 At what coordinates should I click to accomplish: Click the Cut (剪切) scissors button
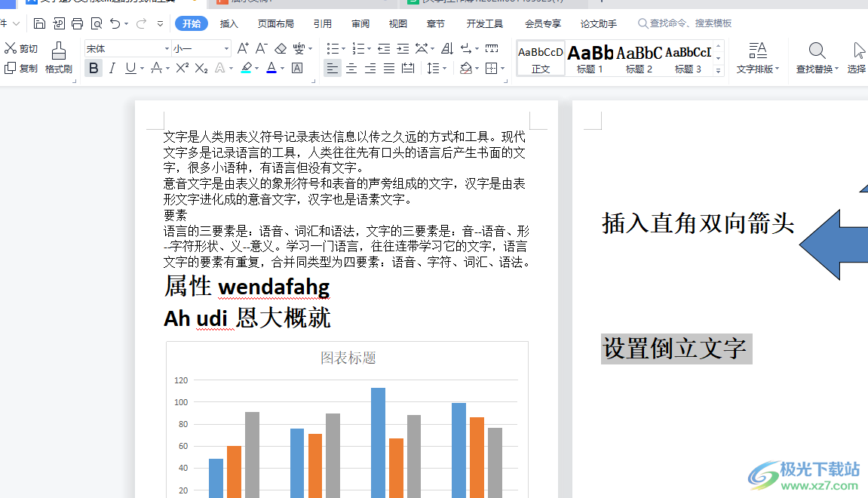(20, 49)
